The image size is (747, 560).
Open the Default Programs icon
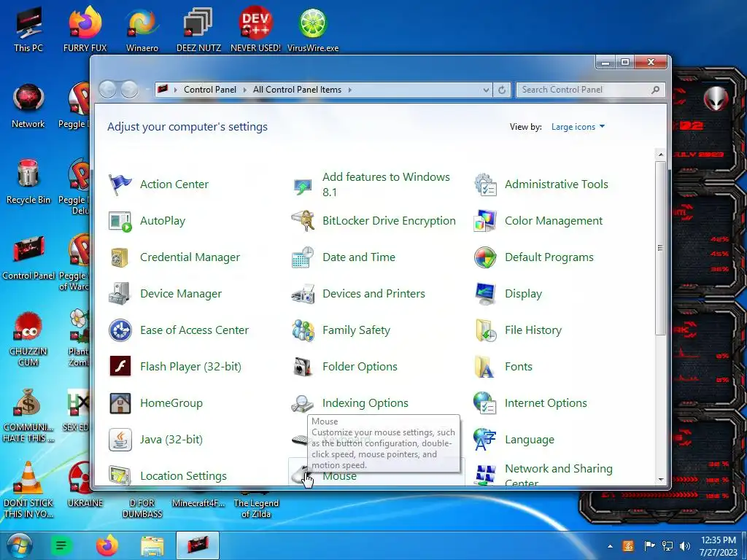point(485,257)
